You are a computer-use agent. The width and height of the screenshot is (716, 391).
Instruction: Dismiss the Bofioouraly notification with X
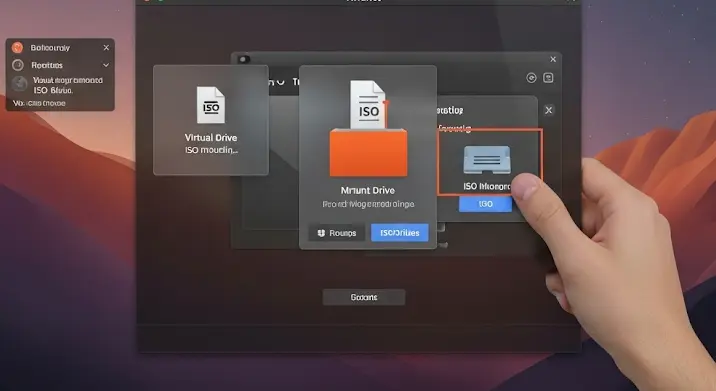106,48
